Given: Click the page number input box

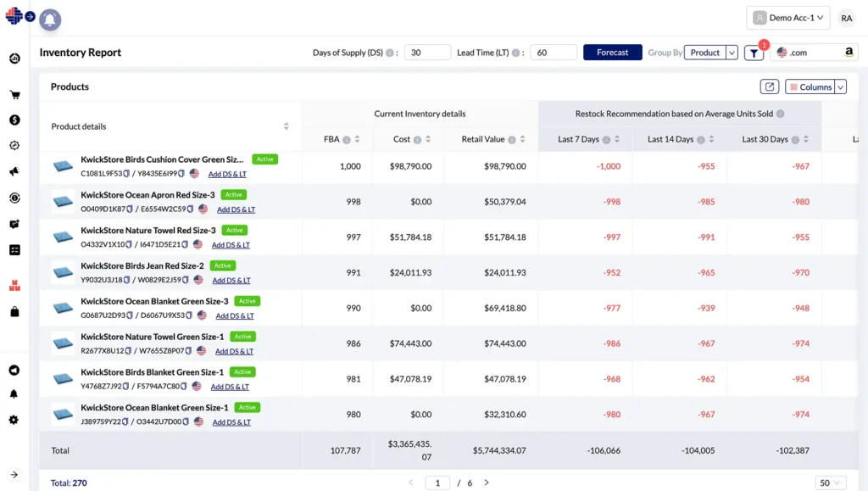Looking at the screenshot, I should [437, 483].
